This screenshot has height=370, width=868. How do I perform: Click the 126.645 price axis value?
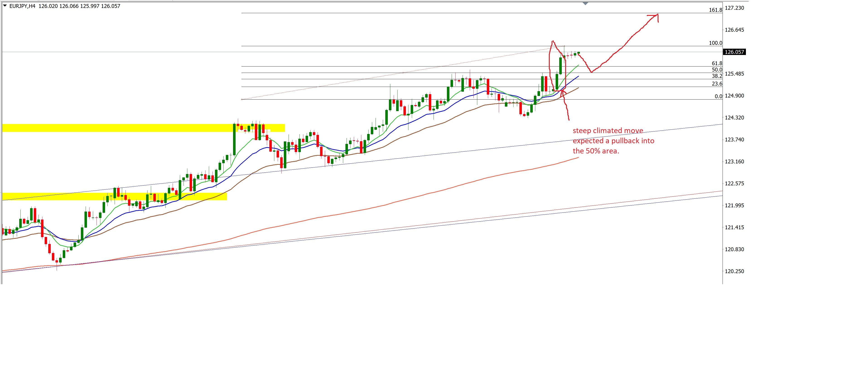(x=734, y=30)
